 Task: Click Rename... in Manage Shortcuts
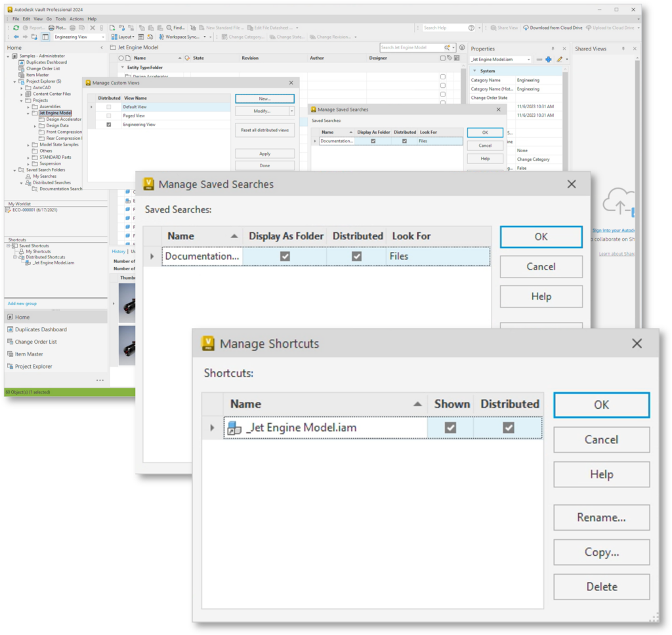(601, 518)
